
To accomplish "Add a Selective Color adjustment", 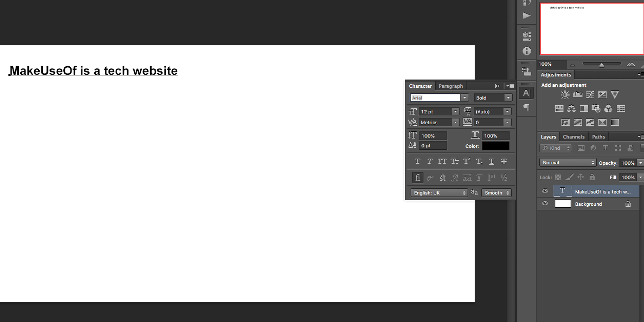I will pyautogui.click(x=602, y=122).
